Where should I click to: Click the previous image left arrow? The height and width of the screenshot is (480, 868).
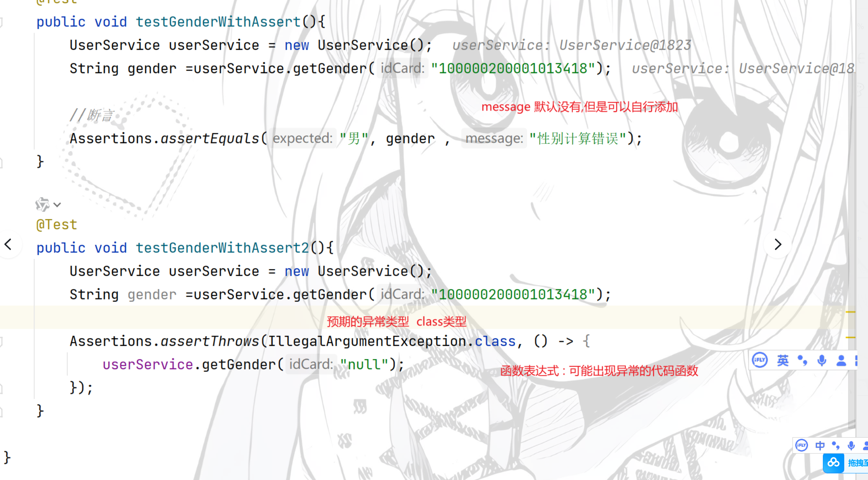8,244
